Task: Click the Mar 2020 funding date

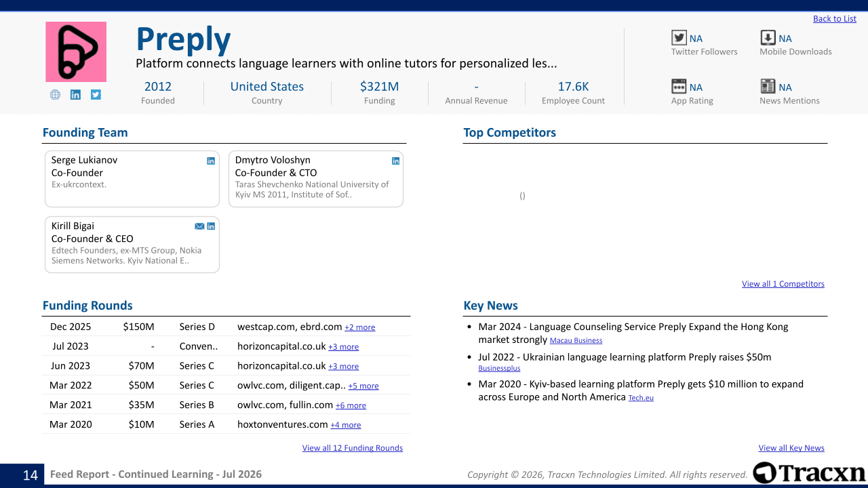Action: pos(71,424)
